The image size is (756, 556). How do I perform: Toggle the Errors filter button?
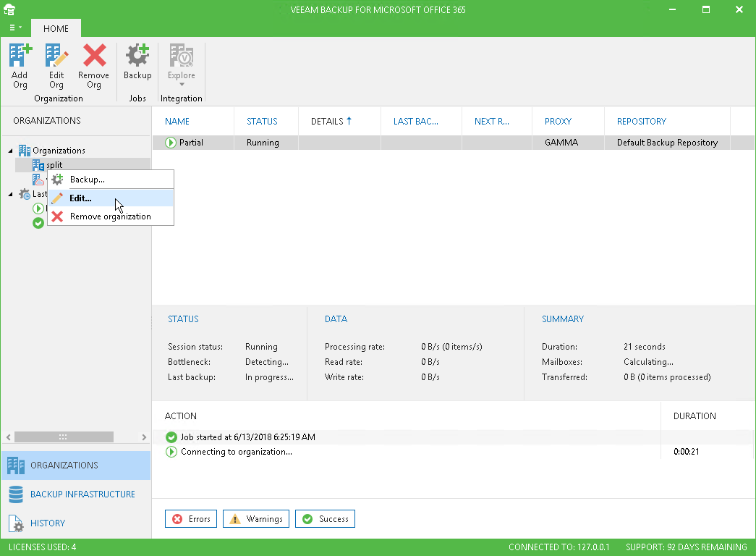click(x=191, y=519)
